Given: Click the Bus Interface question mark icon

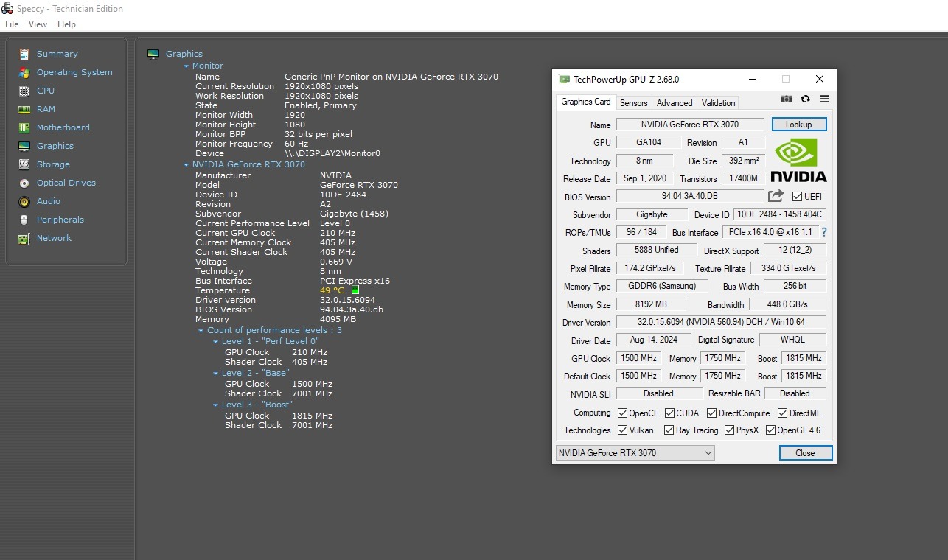Looking at the screenshot, I should click(824, 232).
